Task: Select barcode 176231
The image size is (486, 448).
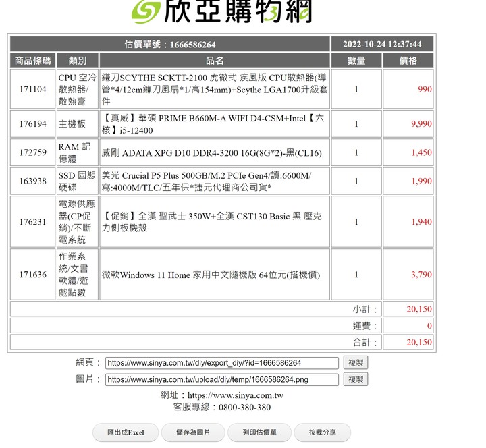Action: (33, 222)
